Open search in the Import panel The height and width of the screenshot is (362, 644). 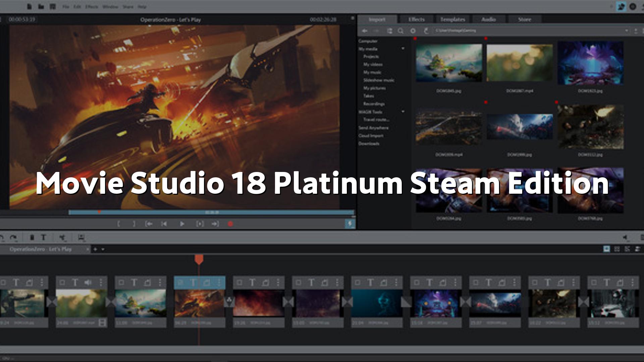coord(400,31)
